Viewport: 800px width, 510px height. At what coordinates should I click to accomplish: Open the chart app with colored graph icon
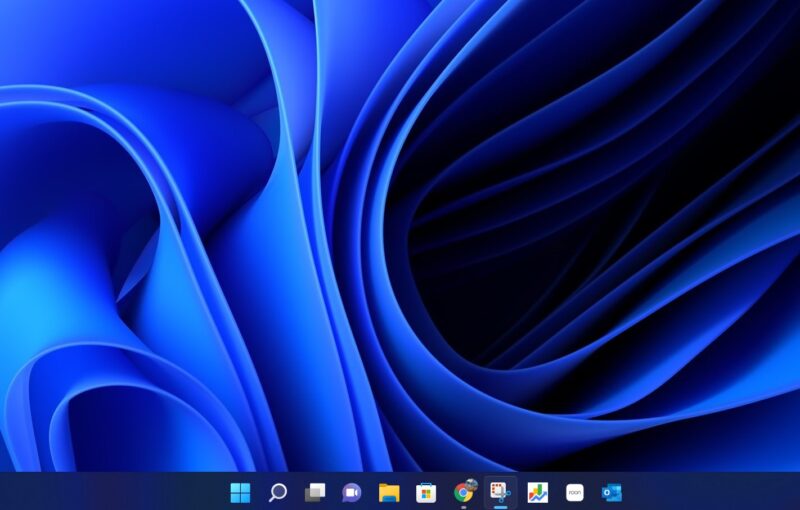[538, 492]
